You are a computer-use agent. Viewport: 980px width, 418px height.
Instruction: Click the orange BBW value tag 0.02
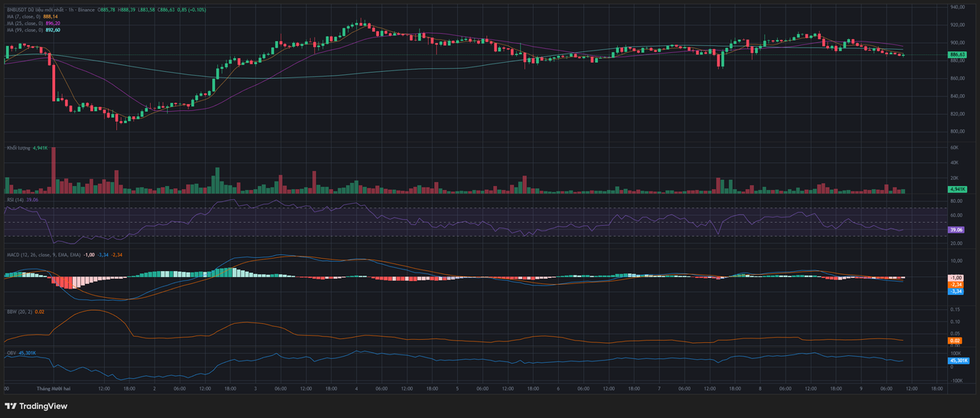[953, 341]
